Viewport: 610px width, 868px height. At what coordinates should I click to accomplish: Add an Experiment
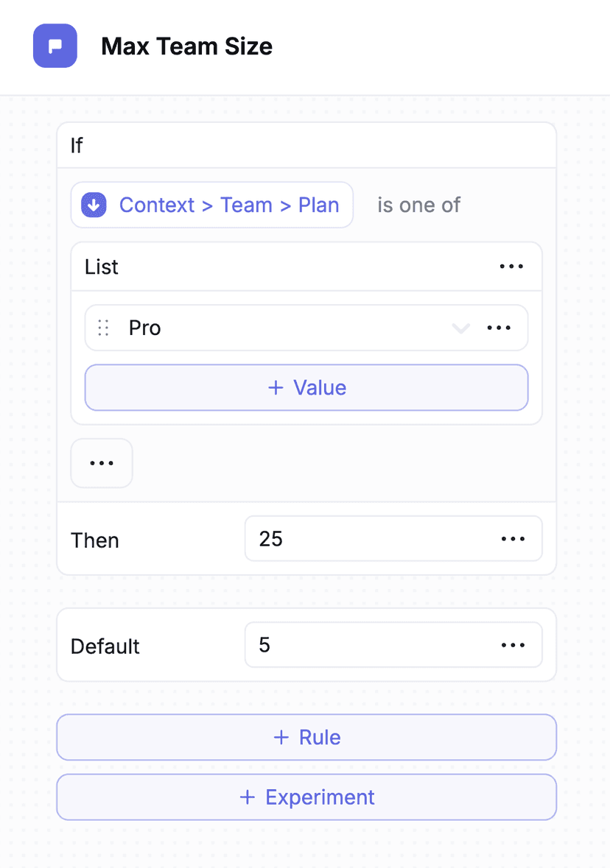[306, 797]
